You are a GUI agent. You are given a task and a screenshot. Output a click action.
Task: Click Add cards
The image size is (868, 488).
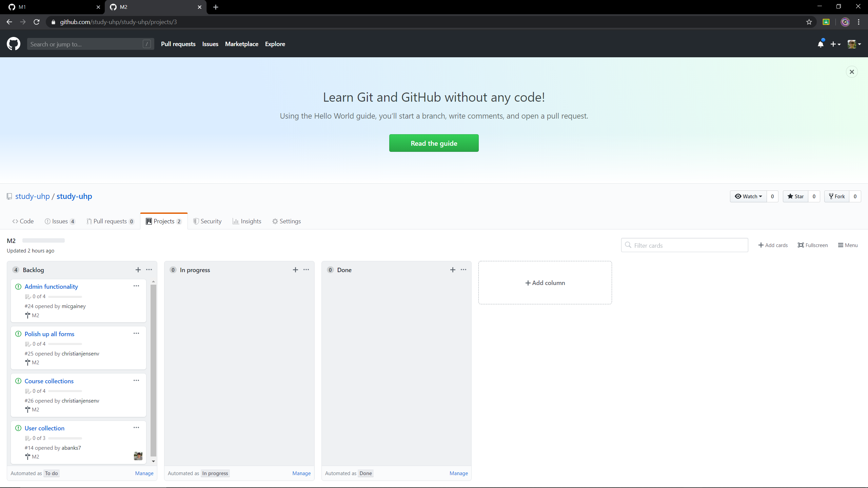tap(773, 245)
